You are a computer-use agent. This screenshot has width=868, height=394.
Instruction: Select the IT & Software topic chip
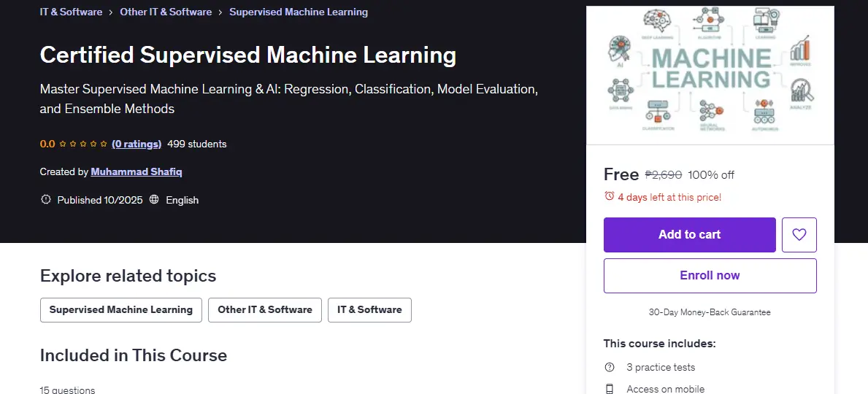pos(370,310)
